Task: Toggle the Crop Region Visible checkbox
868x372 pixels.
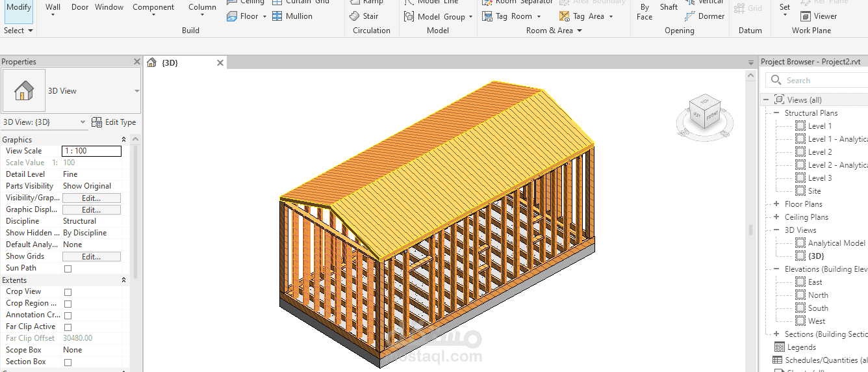Action: [x=68, y=304]
